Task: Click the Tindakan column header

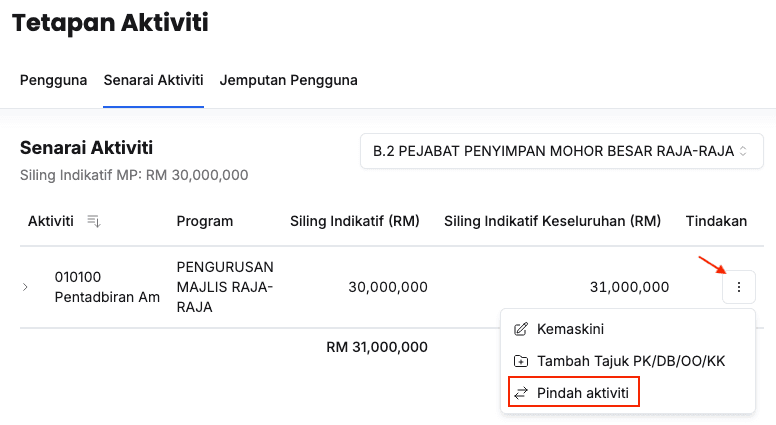Action: coord(716,221)
